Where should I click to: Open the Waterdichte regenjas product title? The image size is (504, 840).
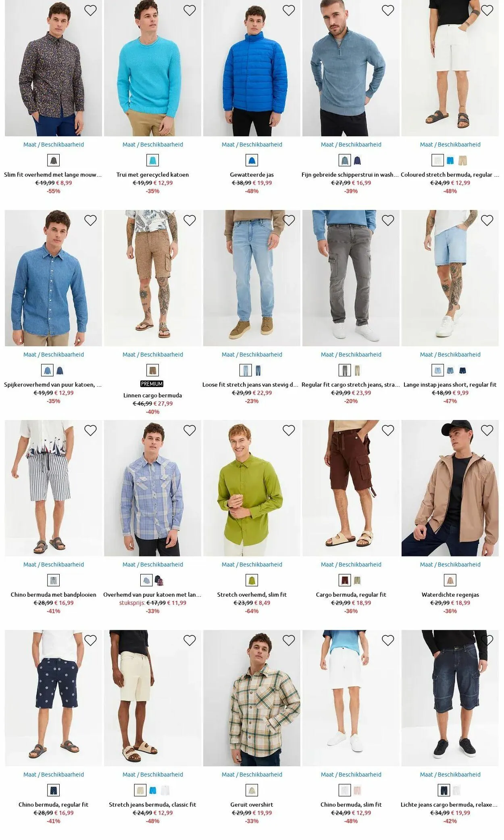point(450,595)
